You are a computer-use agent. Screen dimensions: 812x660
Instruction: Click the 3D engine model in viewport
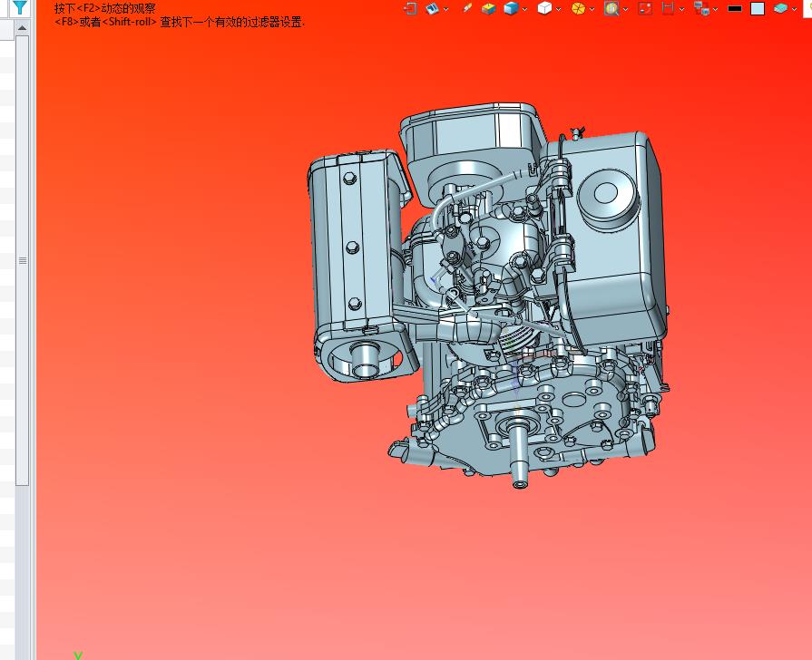489,295
